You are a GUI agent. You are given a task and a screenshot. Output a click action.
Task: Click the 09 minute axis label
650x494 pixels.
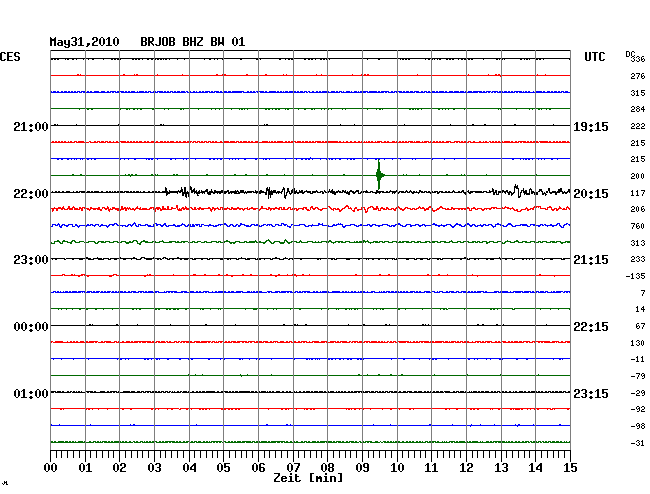click(x=362, y=468)
